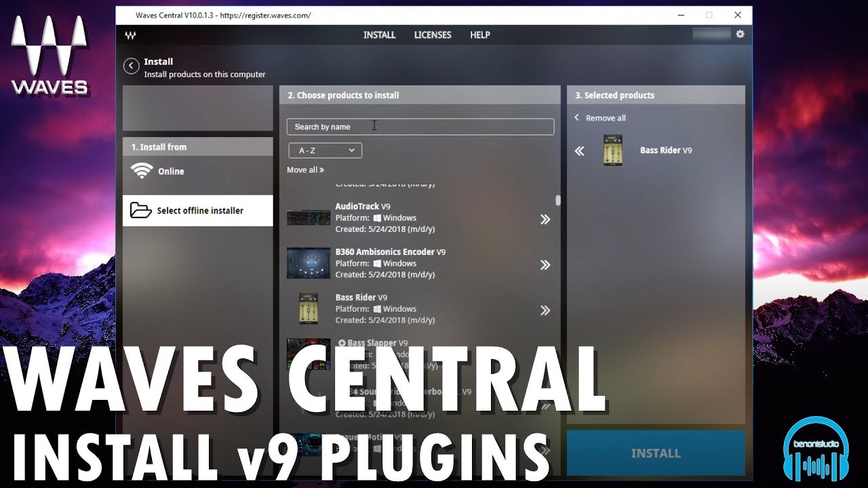
Task: Open the LICENSES tab
Action: 433,35
